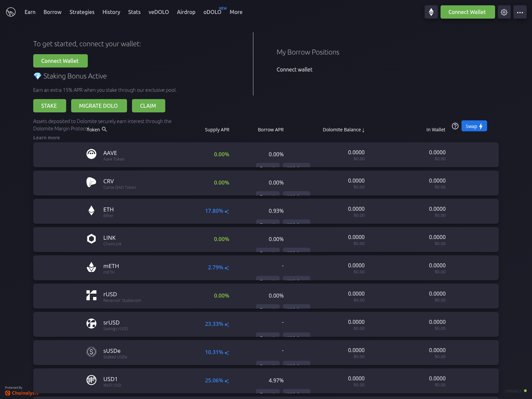Click the AAVE token icon

[x=91, y=154]
